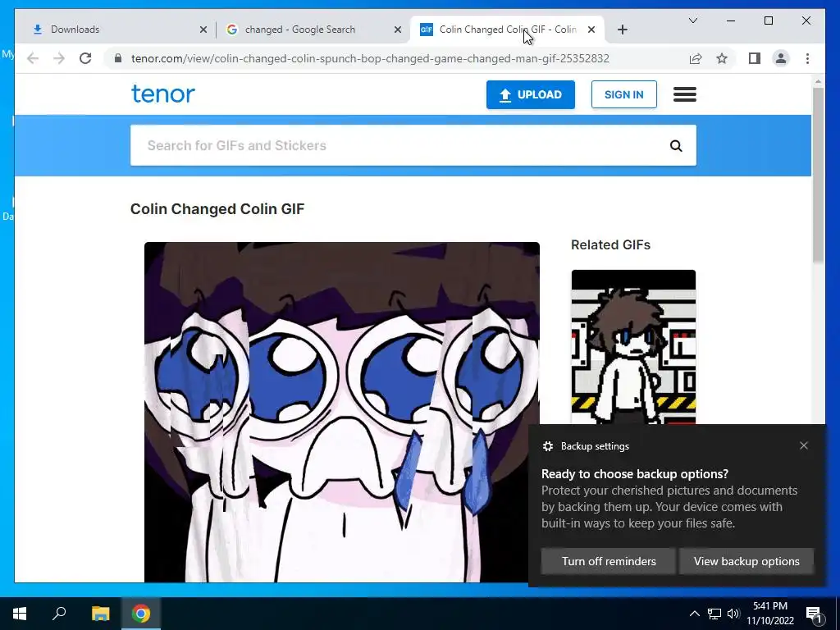Click the page vertical scrollbar thumb

click(818, 175)
